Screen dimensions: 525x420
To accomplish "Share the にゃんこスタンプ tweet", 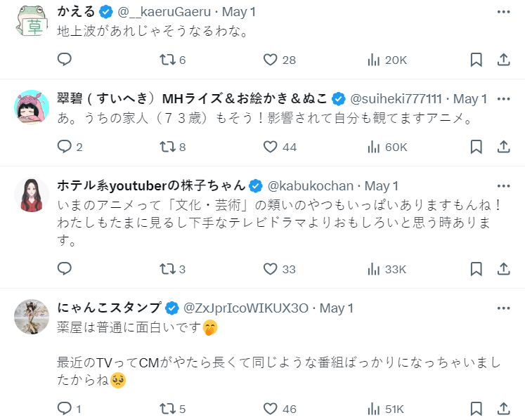I will (x=503, y=409).
